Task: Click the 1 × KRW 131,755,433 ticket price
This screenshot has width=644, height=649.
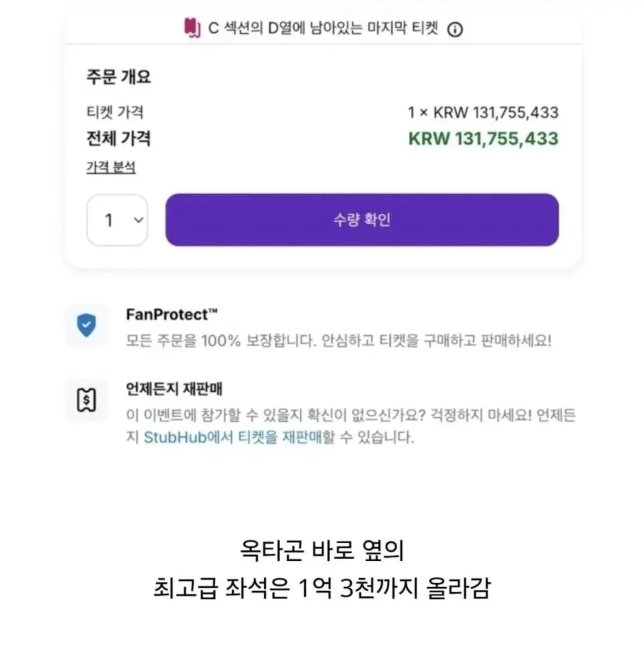Action: pos(483,112)
